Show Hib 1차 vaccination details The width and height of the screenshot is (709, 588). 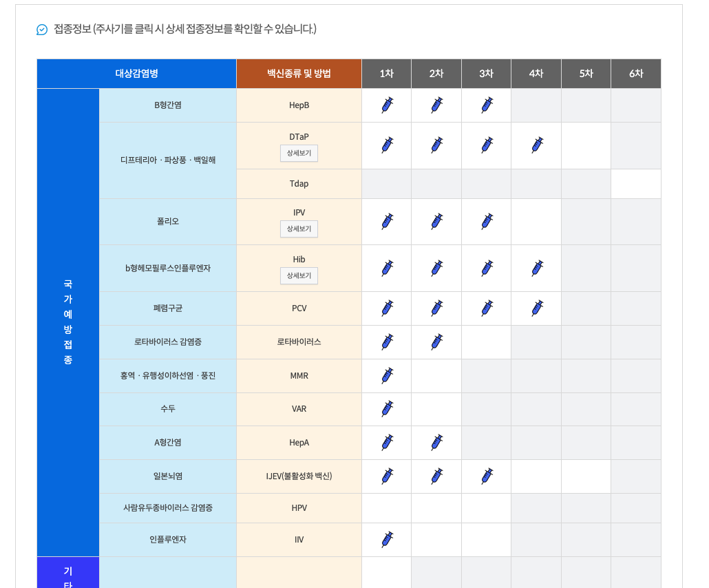pyautogui.click(x=388, y=269)
